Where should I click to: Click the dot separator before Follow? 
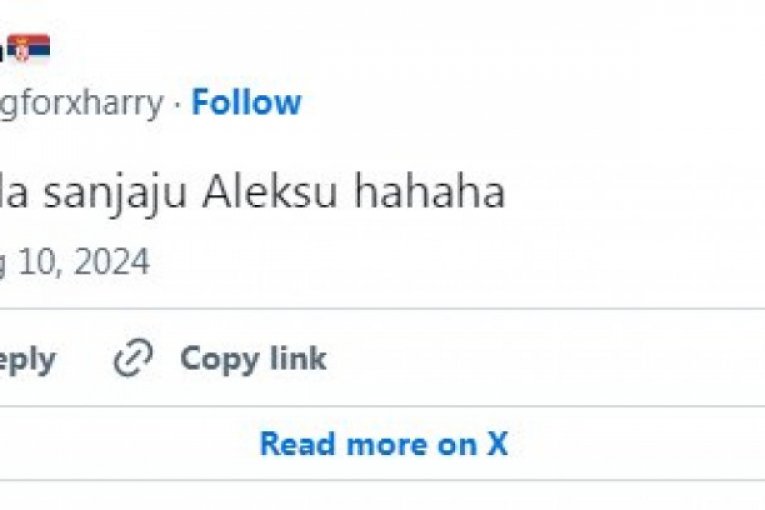click(x=177, y=103)
